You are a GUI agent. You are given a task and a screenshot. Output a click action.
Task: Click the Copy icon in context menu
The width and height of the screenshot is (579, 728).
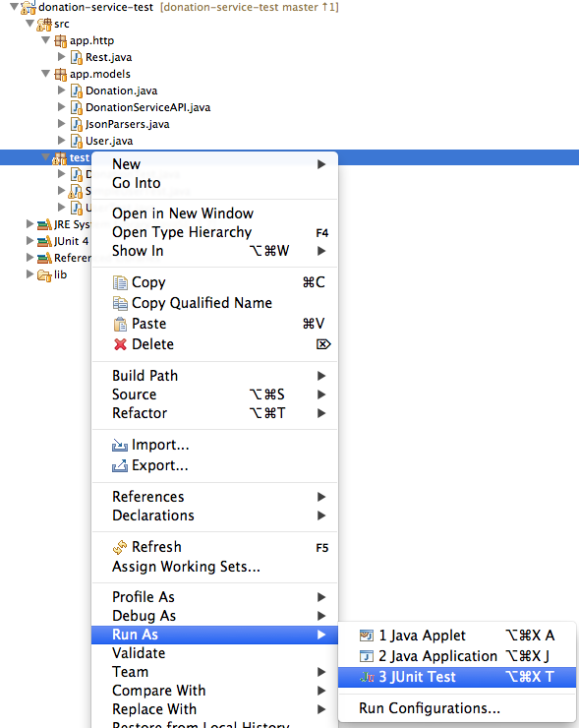tap(120, 282)
